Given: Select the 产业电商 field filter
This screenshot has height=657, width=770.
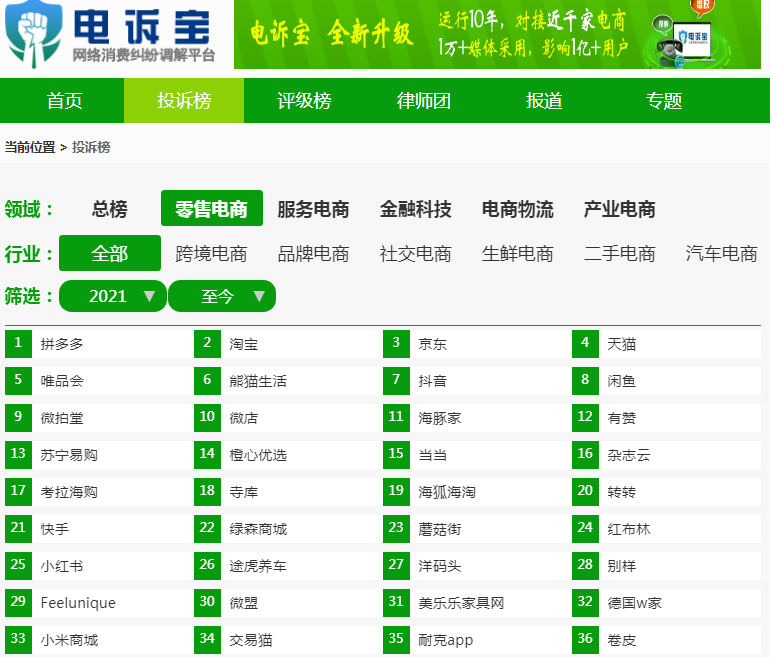Looking at the screenshot, I should (x=620, y=209).
